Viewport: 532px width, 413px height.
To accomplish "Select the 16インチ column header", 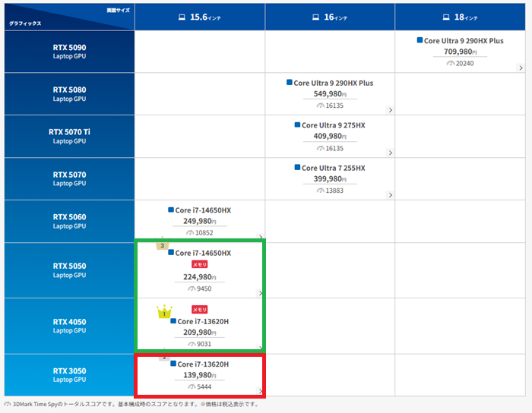I will click(x=330, y=17).
